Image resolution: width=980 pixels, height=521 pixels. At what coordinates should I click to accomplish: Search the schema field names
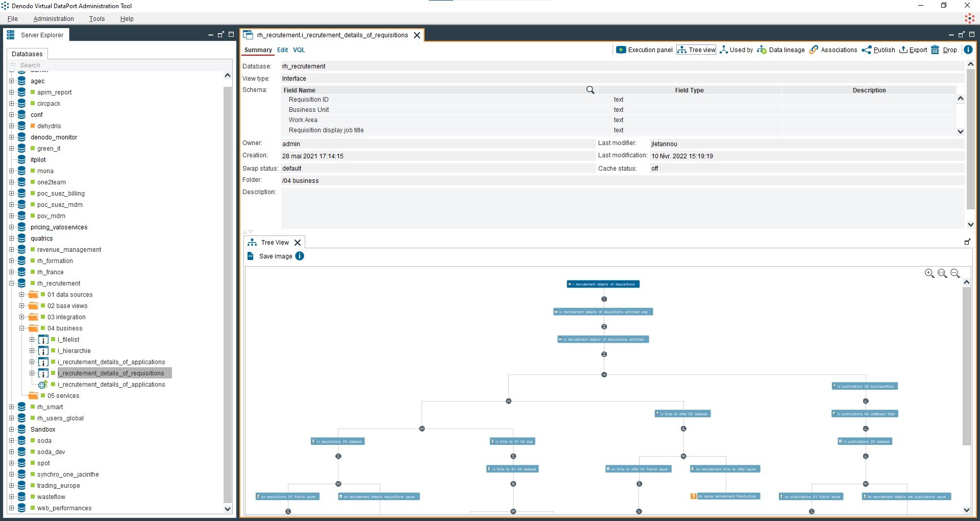click(590, 90)
